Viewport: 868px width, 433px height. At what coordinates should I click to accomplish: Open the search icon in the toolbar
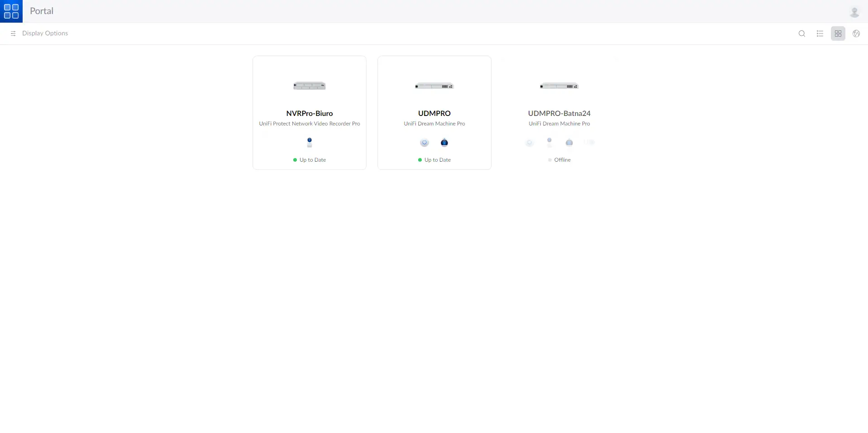(x=801, y=33)
